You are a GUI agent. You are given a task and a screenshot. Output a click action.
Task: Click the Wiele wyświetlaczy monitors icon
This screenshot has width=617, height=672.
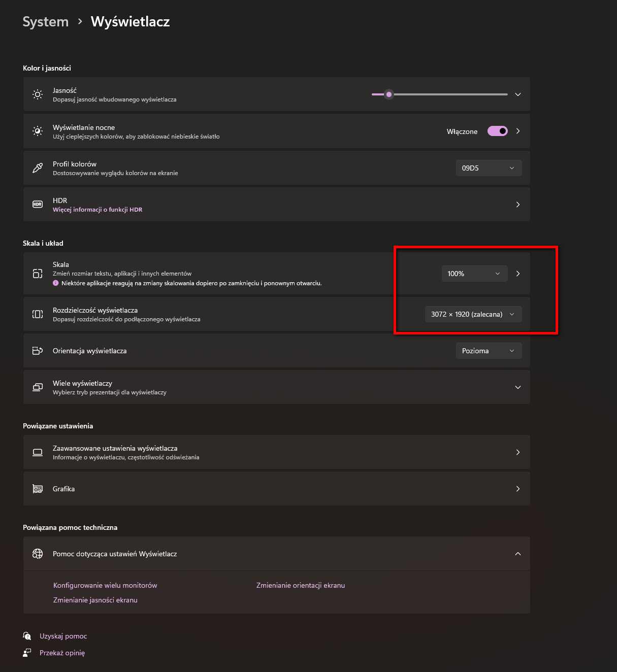(x=38, y=387)
